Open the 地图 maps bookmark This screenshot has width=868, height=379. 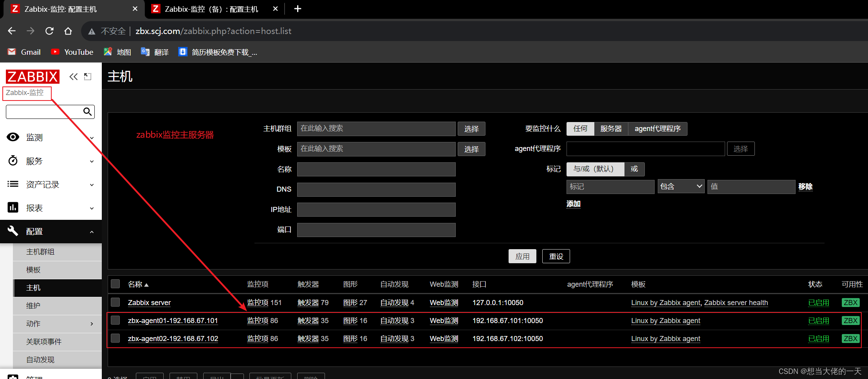[x=117, y=52]
